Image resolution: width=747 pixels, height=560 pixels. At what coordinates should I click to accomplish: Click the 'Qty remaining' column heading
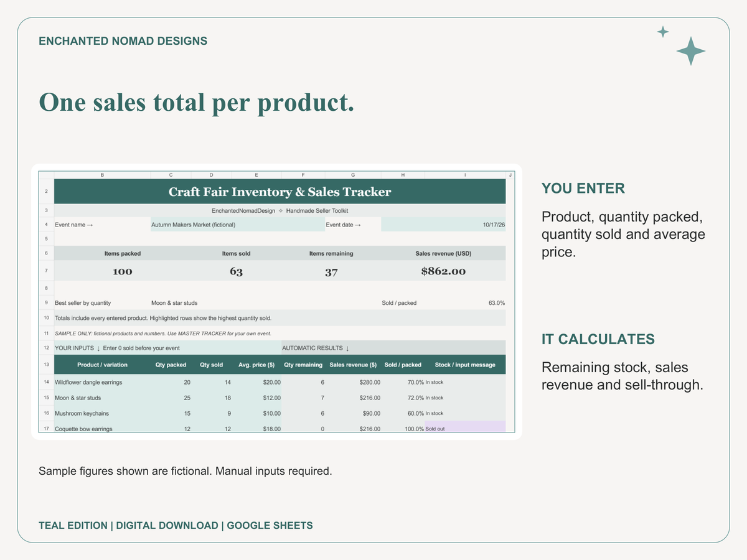(303, 365)
